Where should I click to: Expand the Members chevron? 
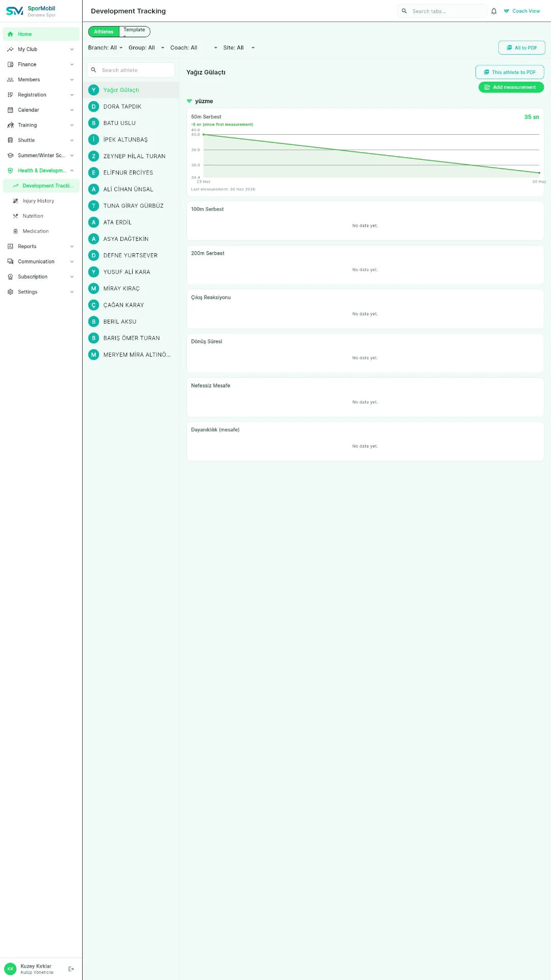pyautogui.click(x=72, y=80)
